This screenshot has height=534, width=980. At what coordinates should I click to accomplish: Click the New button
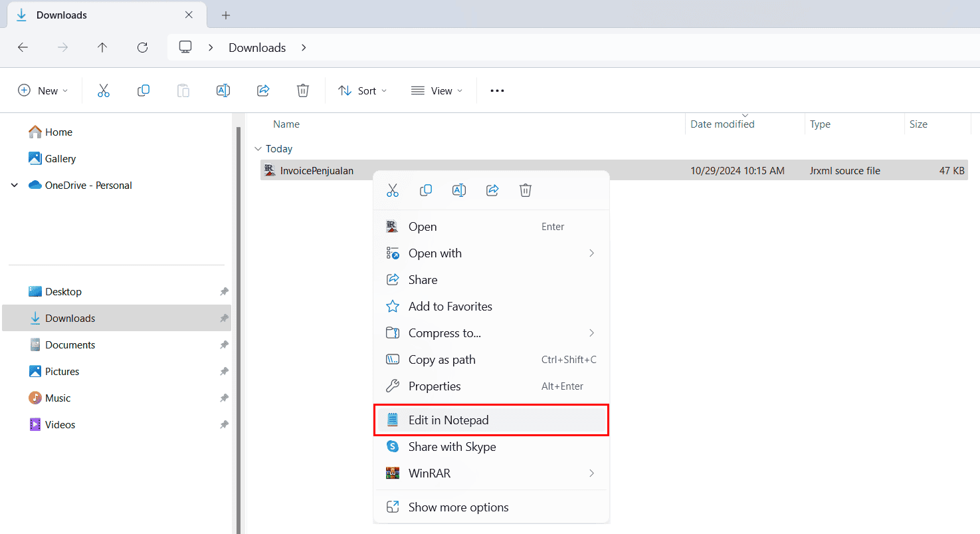click(43, 90)
